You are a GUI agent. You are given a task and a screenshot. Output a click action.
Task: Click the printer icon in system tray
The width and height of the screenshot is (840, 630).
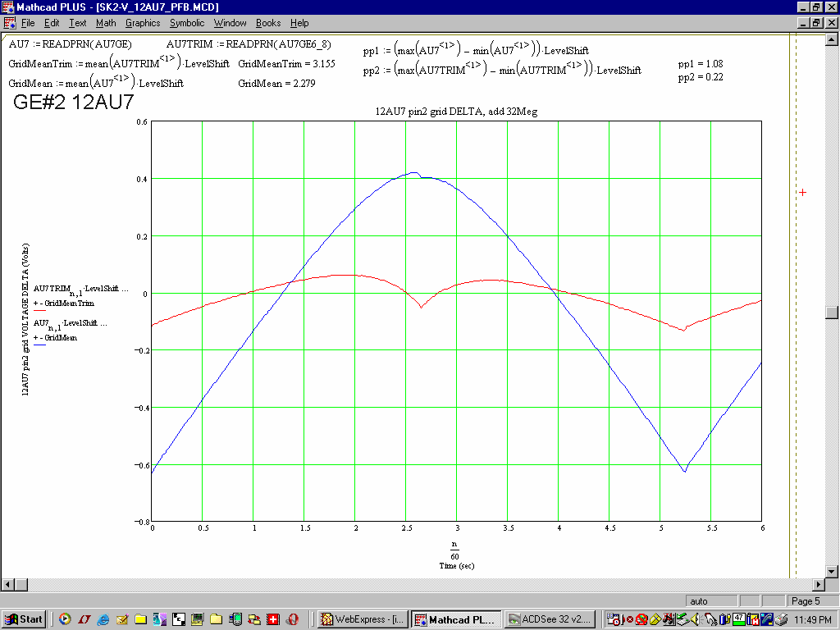click(780, 619)
